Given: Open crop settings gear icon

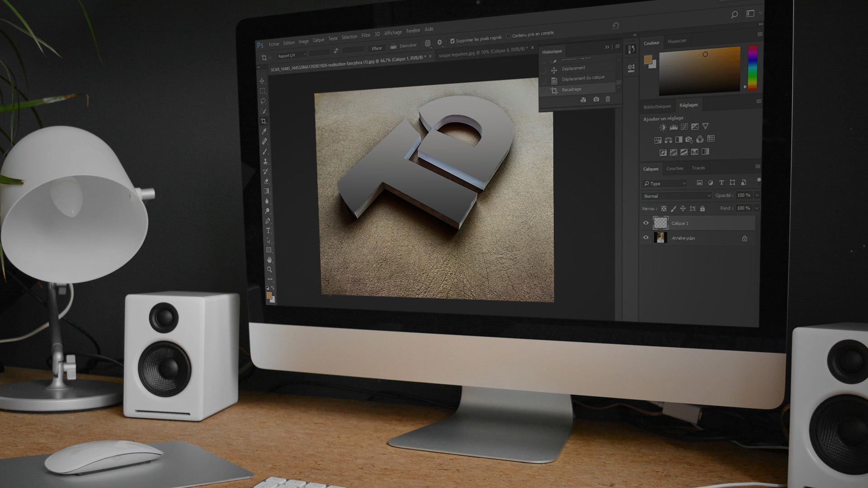Looking at the screenshot, I should pos(439,42).
